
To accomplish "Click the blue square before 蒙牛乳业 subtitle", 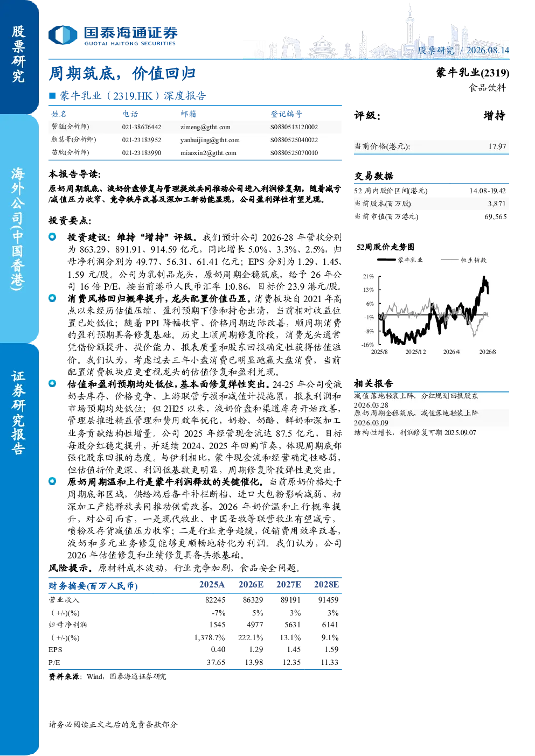I will tap(52, 96).
